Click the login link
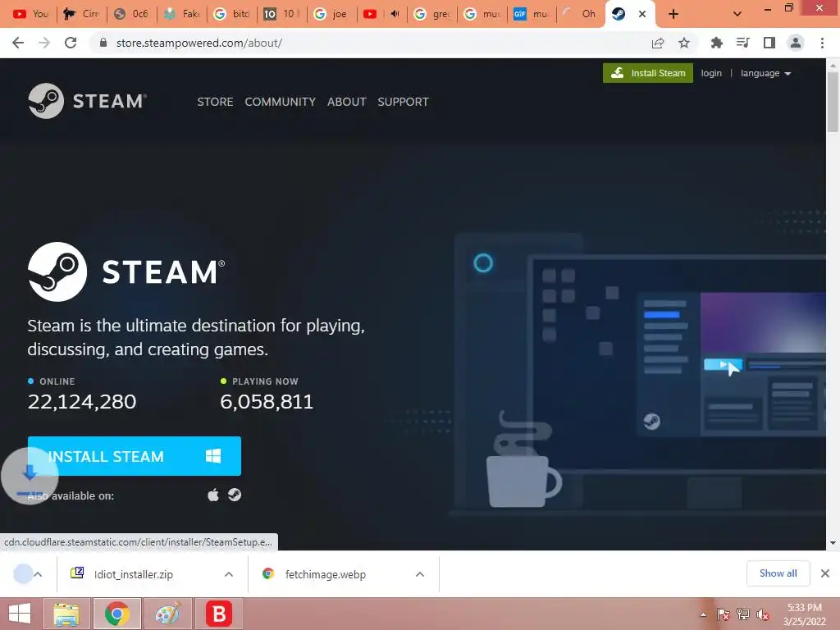The width and height of the screenshot is (840, 630). tap(711, 73)
